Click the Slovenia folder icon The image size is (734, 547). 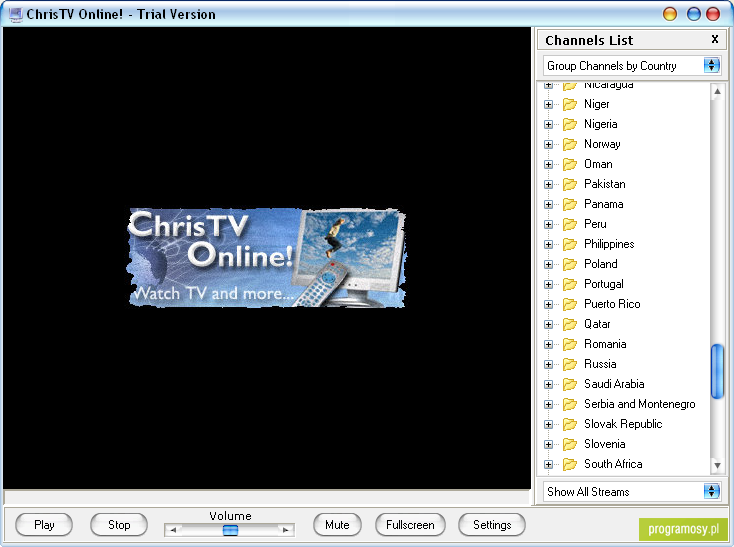pos(570,445)
